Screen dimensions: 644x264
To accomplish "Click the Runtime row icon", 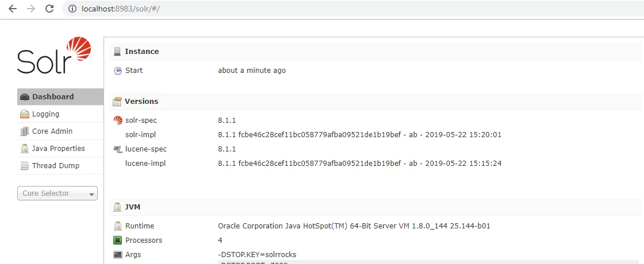I will coord(118,226).
